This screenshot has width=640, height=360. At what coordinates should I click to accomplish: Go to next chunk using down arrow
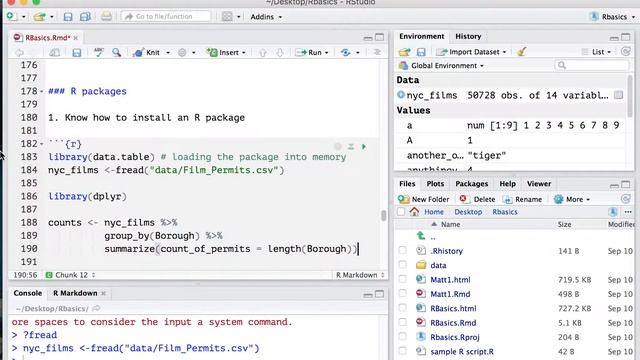click(280, 53)
